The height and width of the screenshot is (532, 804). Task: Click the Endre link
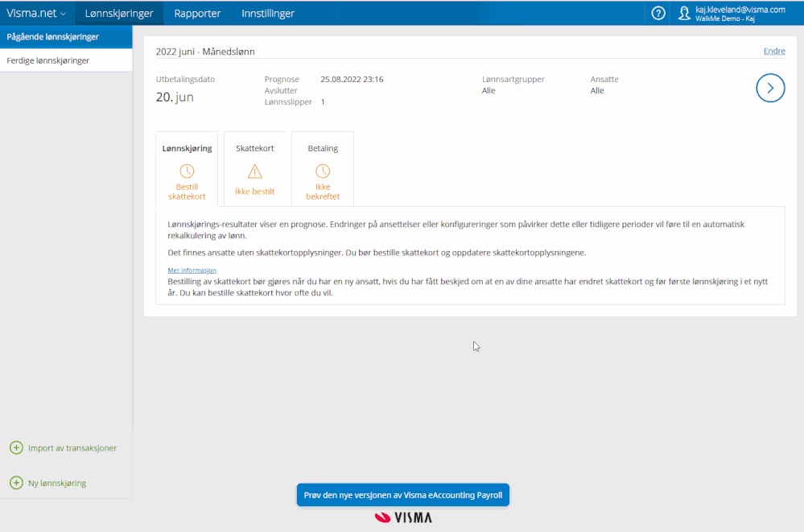point(773,50)
